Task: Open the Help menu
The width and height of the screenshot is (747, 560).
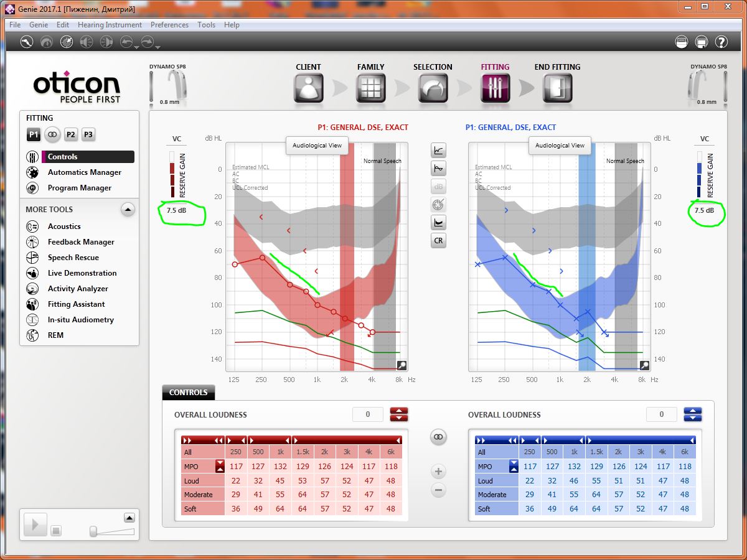Action: (232, 25)
